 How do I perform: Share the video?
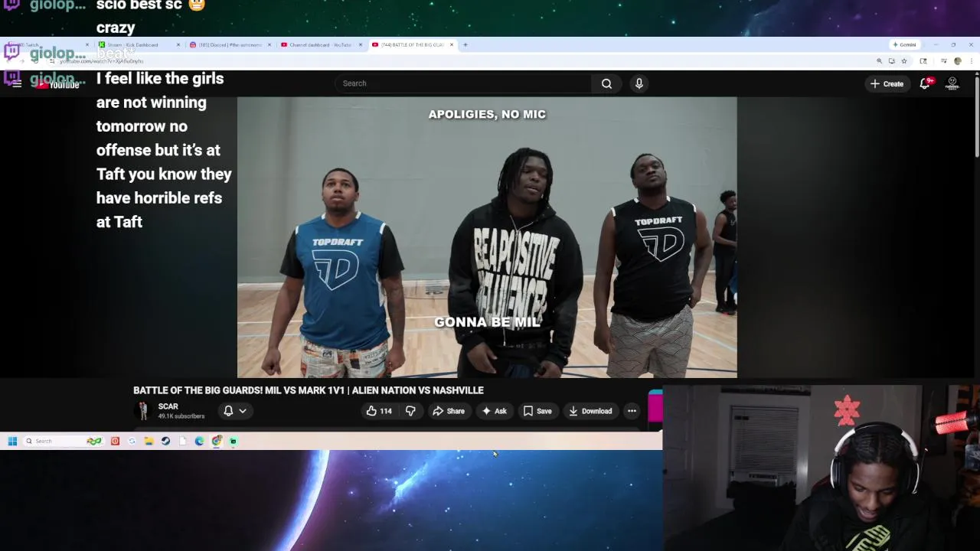[x=449, y=411]
